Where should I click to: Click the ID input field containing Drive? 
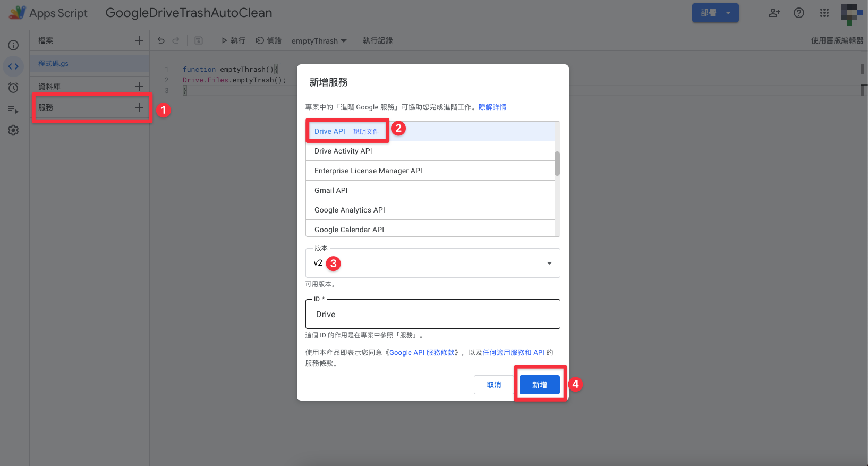point(433,314)
